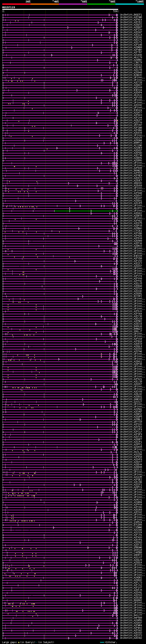Select the query name AU197119

coord(8,8)
